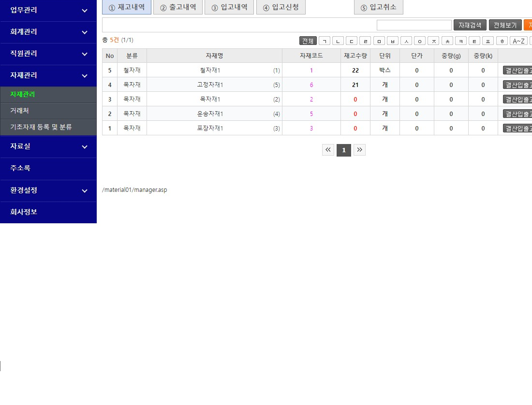
Task: Filter materials by the ㄱ consonant
Action: 325,41
